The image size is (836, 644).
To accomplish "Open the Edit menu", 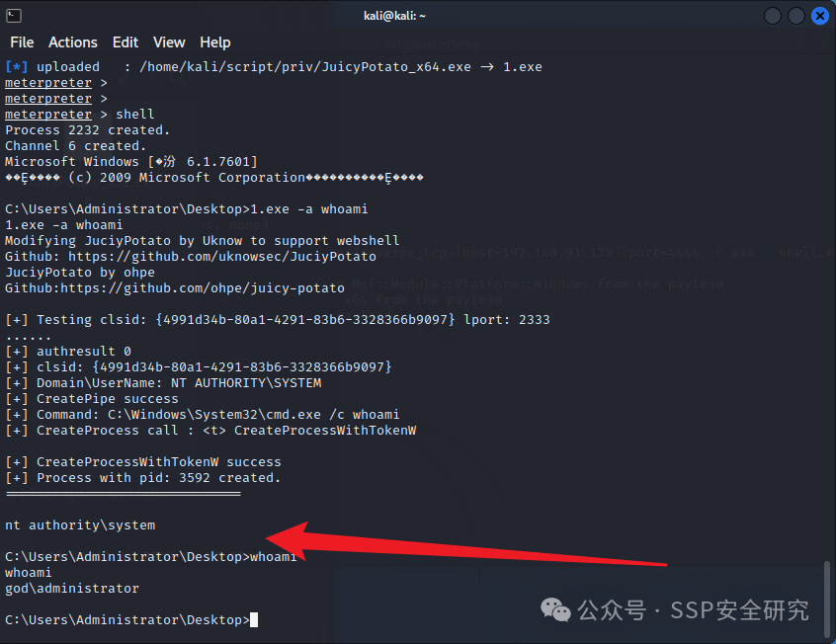I will tap(125, 42).
